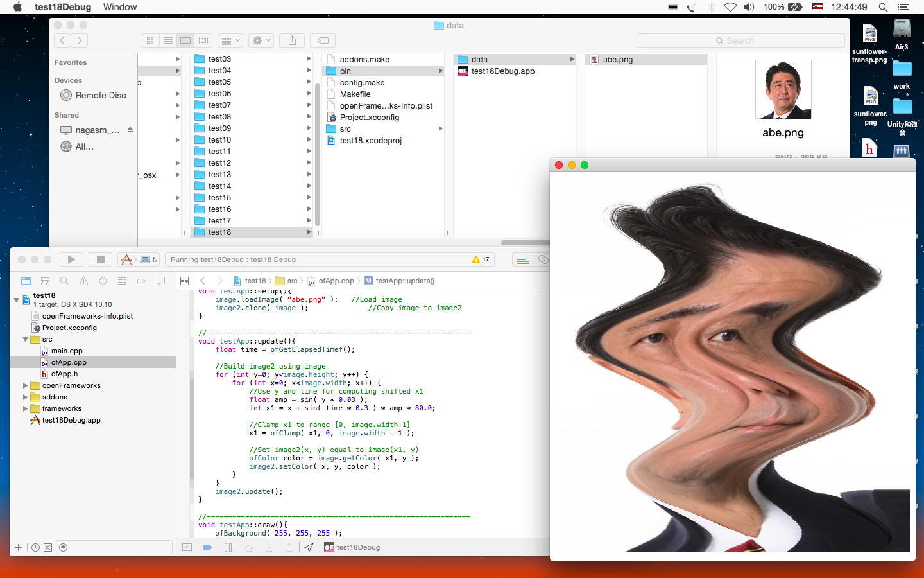Screen dimensions: 924x578
Task: Select the Standard editor button
Action: tap(522, 259)
